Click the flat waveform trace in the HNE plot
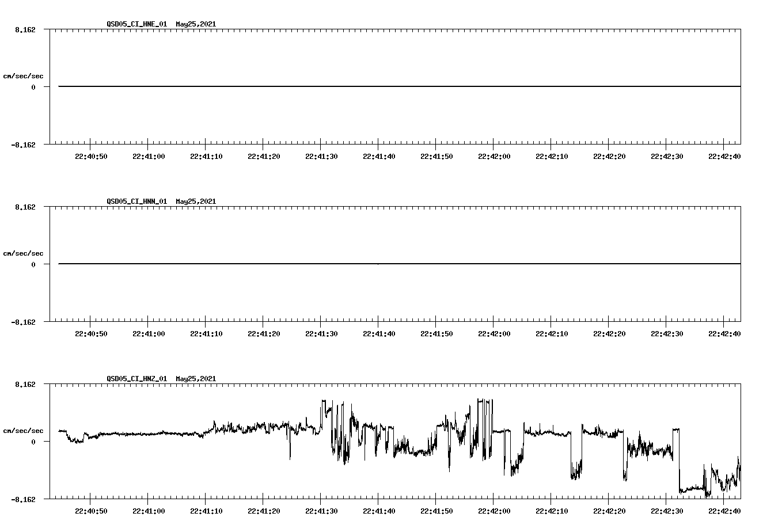The height and width of the screenshot is (532, 782). (346, 86)
